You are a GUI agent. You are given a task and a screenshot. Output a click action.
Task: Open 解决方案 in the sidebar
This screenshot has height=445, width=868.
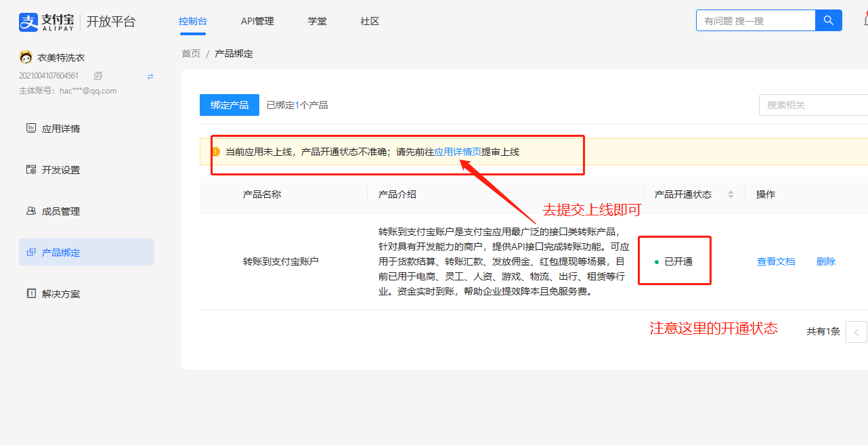tap(61, 294)
